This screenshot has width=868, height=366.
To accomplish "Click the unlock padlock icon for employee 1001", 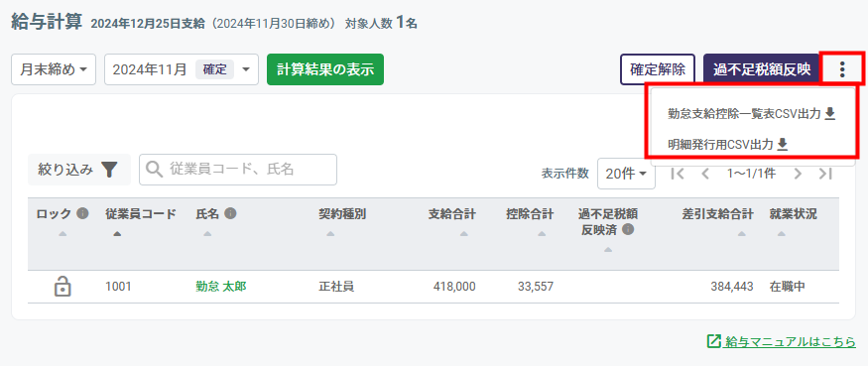I will pyautogui.click(x=62, y=287).
